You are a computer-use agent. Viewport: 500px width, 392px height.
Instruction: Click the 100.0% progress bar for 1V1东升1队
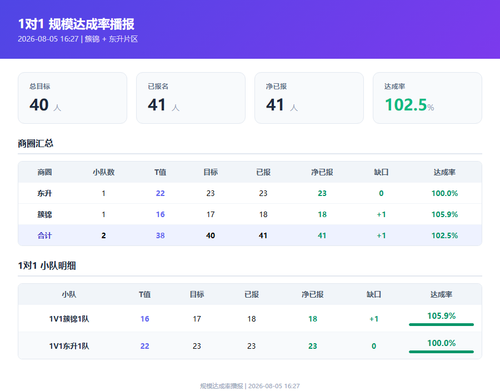click(x=441, y=352)
